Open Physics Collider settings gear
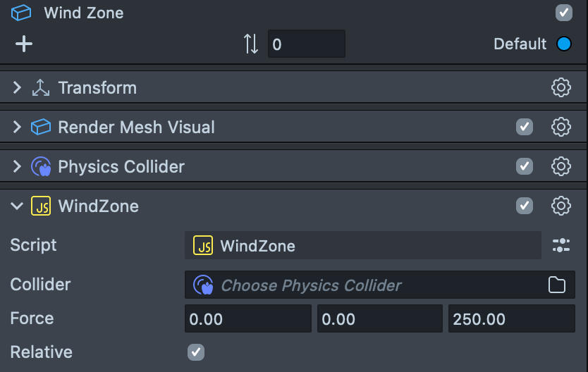The height and width of the screenshot is (372, 588). point(561,166)
